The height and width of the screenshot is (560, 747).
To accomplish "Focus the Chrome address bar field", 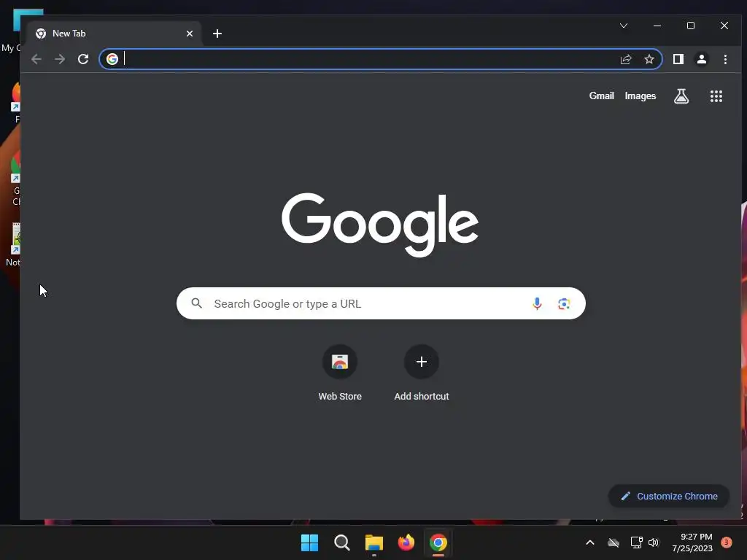I will coord(380,59).
